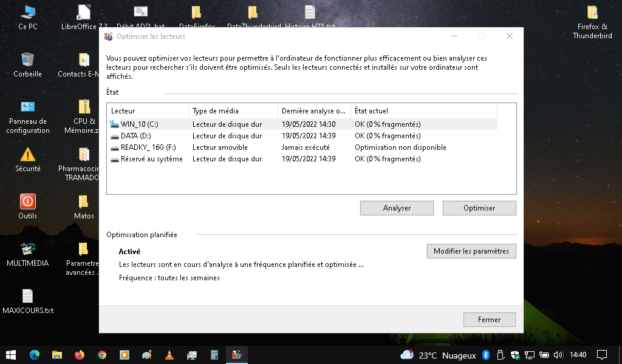
Task: Click the 19/05/2022 14:30 date cell
Action: point(309,124)
